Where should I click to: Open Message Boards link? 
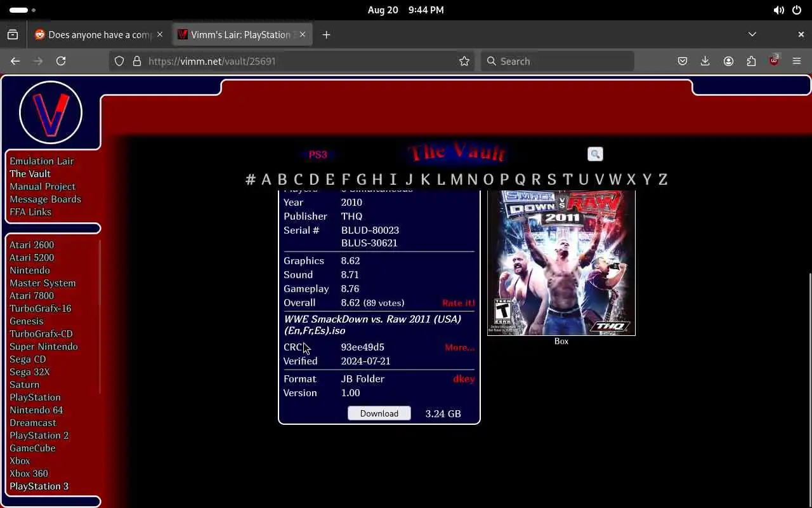[45, 199]
